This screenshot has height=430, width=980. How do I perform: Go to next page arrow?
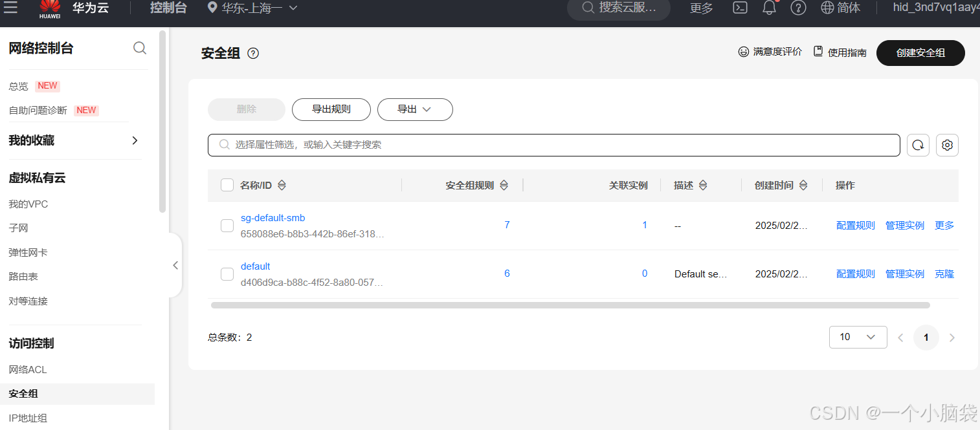[952, 338]
